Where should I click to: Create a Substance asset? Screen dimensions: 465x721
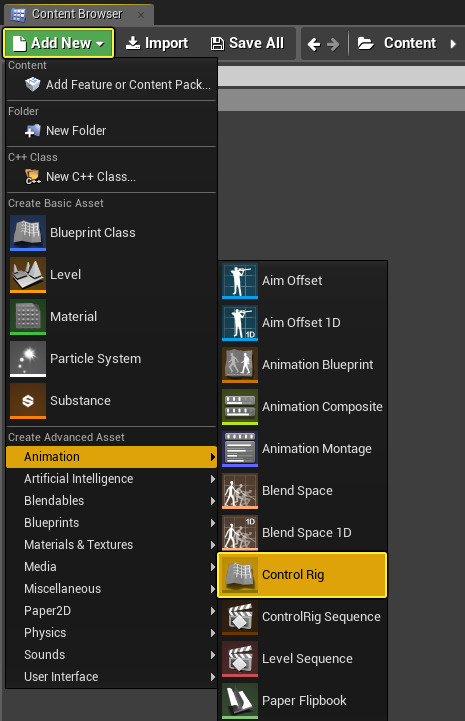tap(111, 401)
